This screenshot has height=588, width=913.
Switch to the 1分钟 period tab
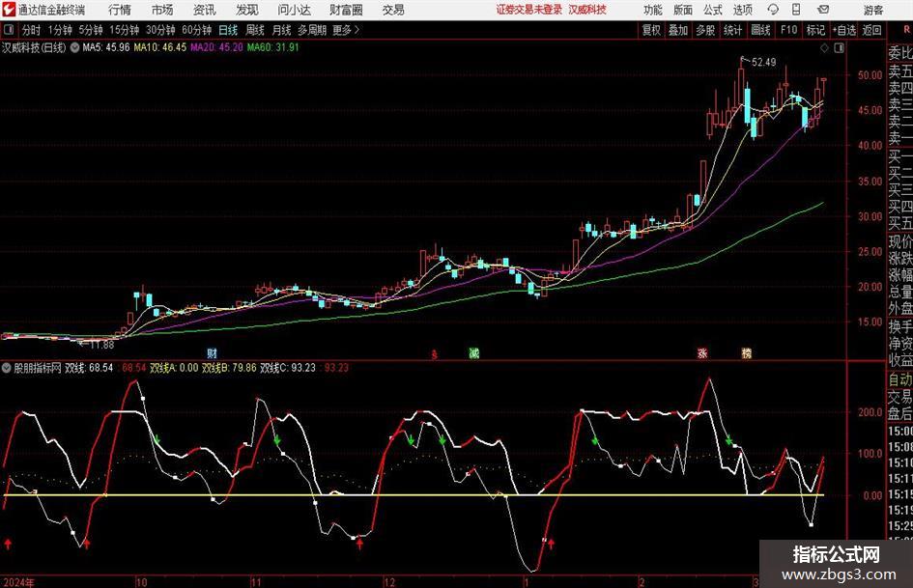(x=60, y=30)
